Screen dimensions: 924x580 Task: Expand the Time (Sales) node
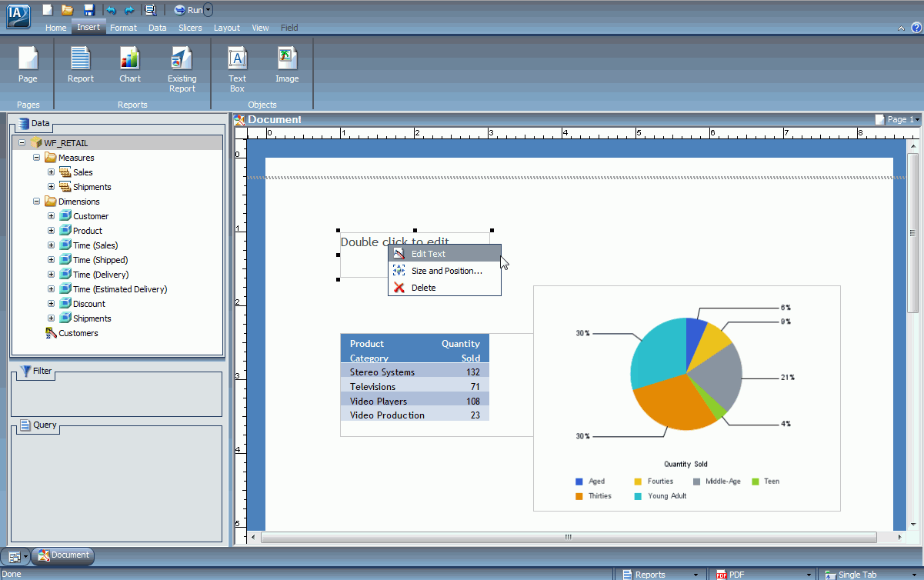click(x=52, y=245)
